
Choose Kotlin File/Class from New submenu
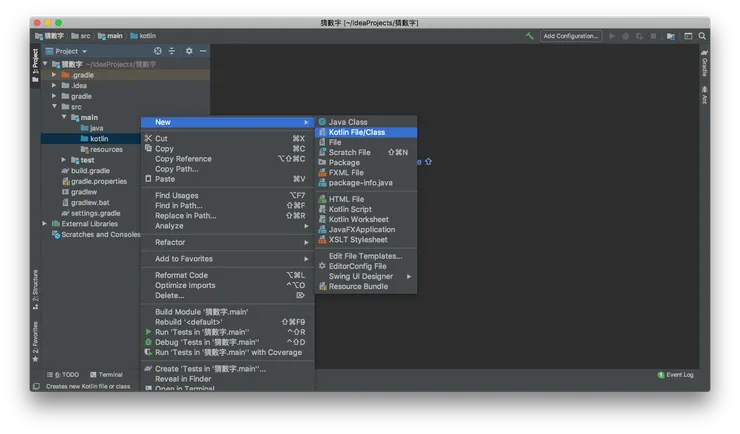pos(357,132)
